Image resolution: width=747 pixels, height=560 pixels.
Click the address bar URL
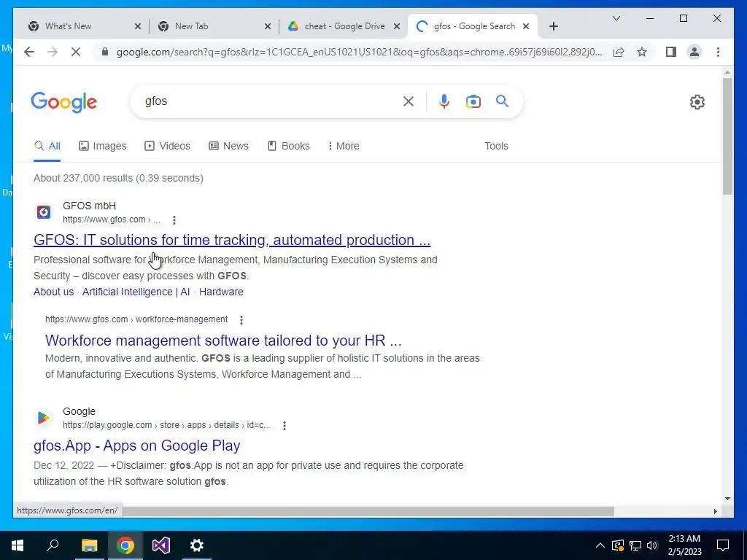tap(359, 52)
